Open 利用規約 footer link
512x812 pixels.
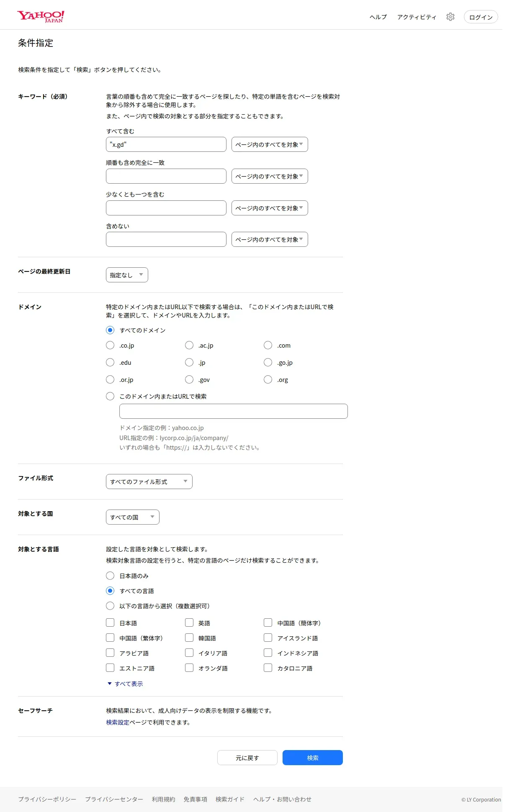[x=164, y=799]
